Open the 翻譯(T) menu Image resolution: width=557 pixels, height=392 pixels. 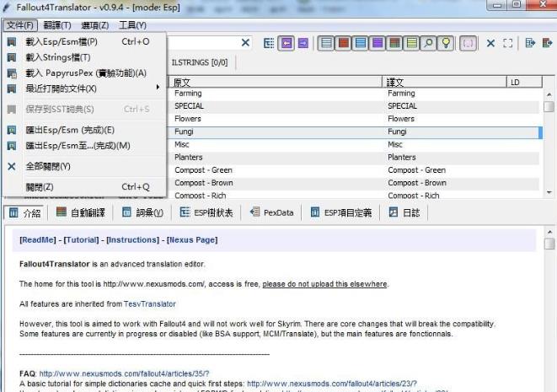tap(57, 25)
